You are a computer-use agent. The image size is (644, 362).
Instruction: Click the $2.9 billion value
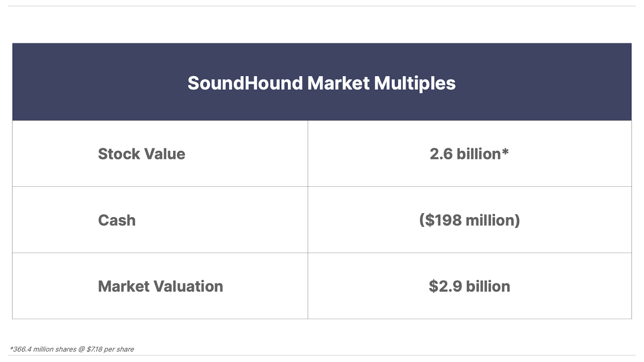coord(469,286)
